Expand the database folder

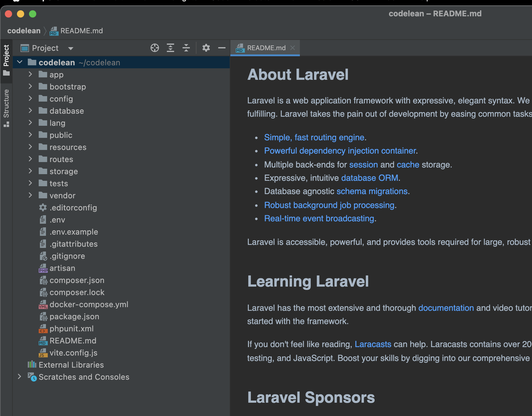click(30, 111)
